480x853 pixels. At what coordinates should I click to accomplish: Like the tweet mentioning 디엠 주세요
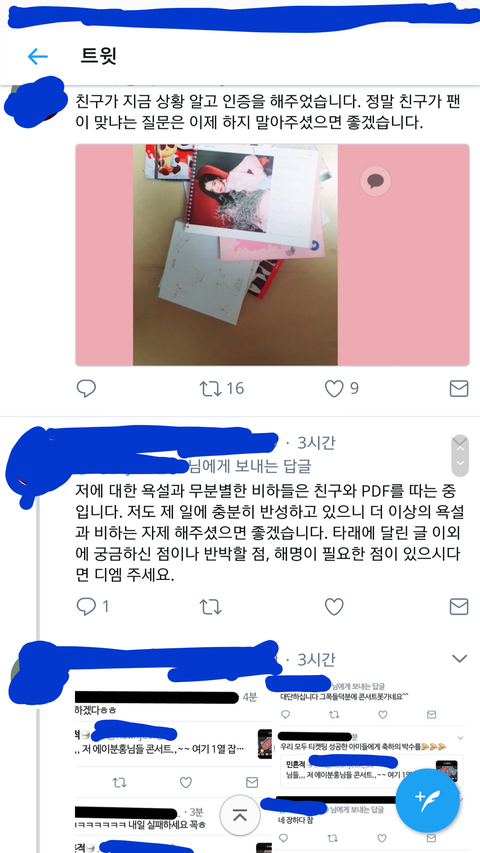[x=334, y=607]
